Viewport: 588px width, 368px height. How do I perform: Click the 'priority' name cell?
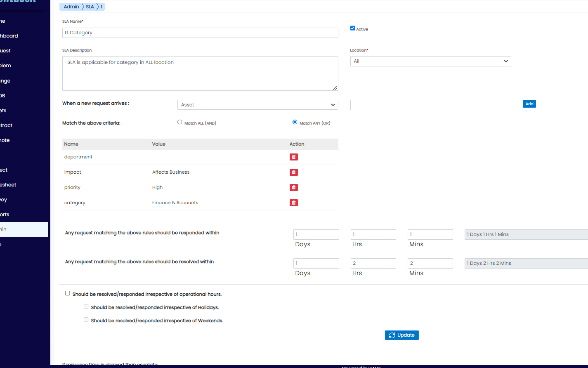(x=72, y=187)
